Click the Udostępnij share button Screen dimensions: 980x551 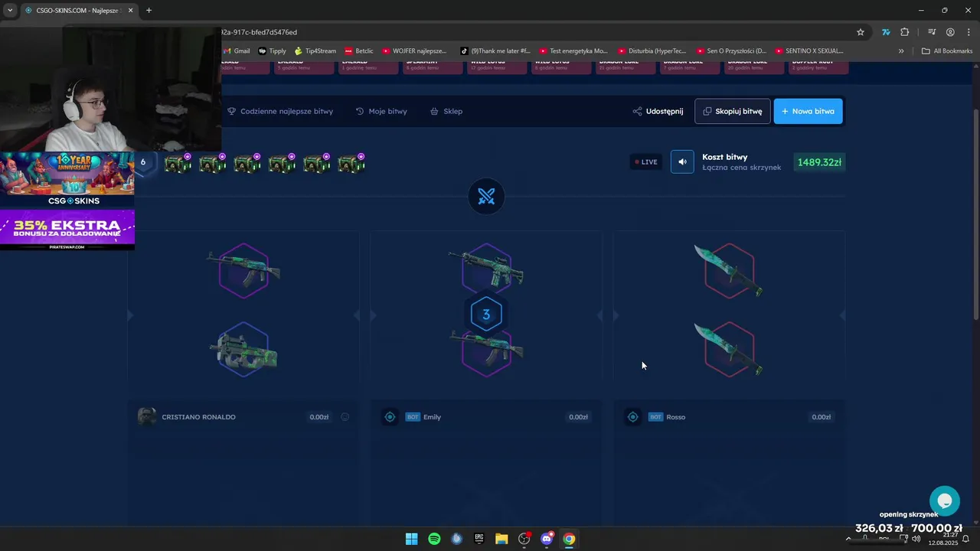coord(658,111)
